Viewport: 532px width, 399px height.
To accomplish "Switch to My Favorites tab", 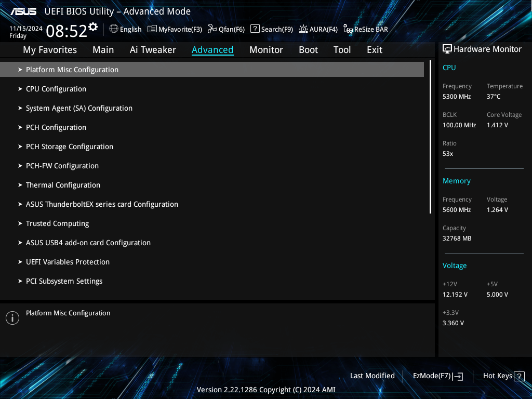I will (x=50, y=50).
